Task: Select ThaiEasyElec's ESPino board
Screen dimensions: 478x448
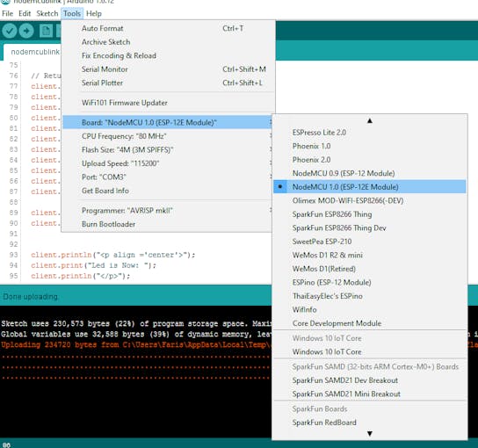Action: (x=369, y=296)
